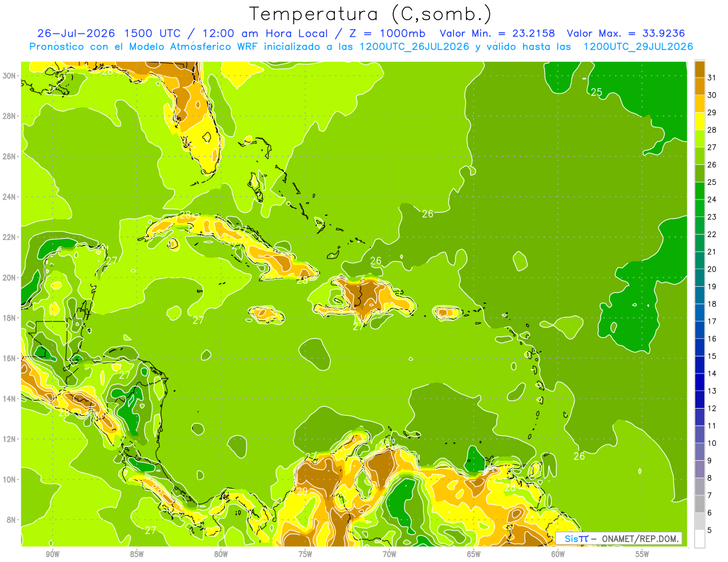The width and height of the screenshot is (728, 562).
Task: Click the "14N" latitude axis label
Action: [x=9, y=399]
